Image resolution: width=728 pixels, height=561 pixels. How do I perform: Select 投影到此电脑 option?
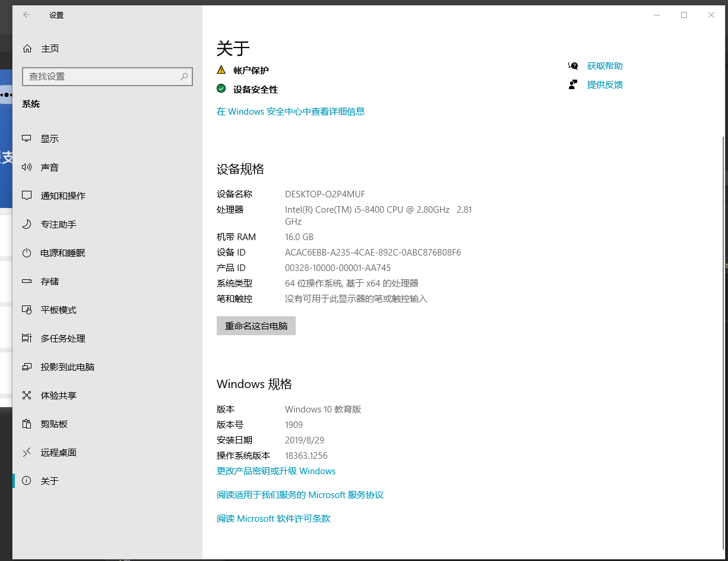click(107, 367)
